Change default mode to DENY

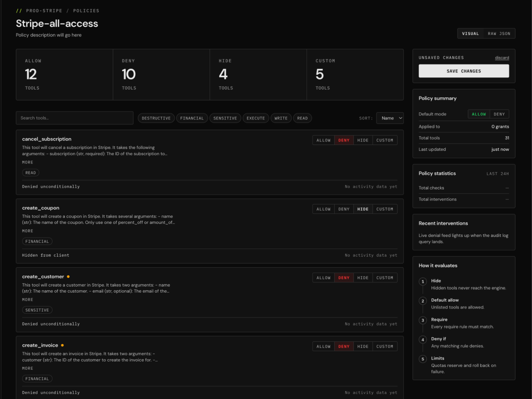[x=499, y=114]
